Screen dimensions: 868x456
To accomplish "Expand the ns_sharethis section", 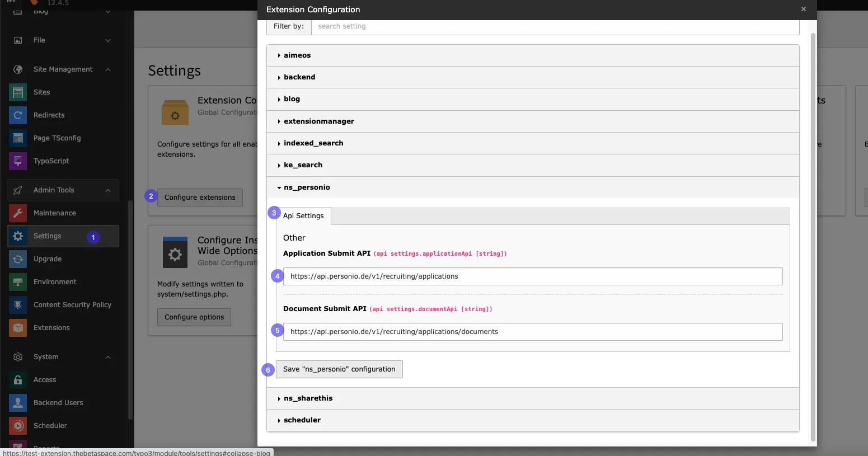I will (533, 398).
